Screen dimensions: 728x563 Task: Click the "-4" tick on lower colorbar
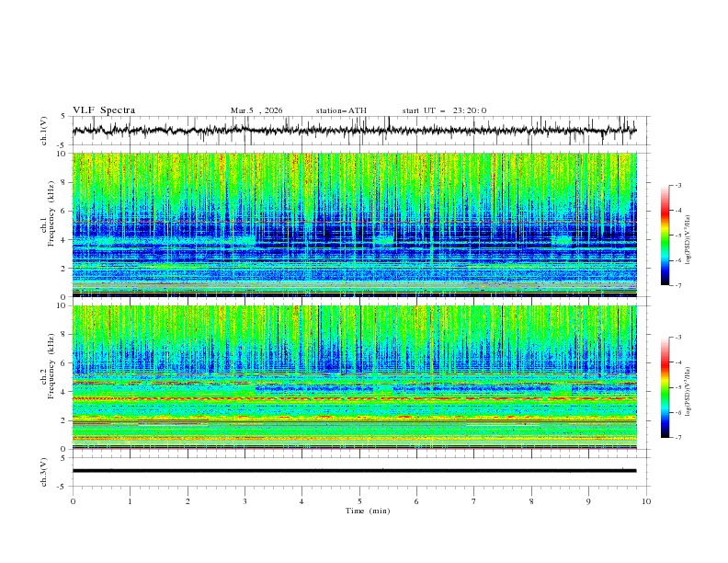click(677, 362)
